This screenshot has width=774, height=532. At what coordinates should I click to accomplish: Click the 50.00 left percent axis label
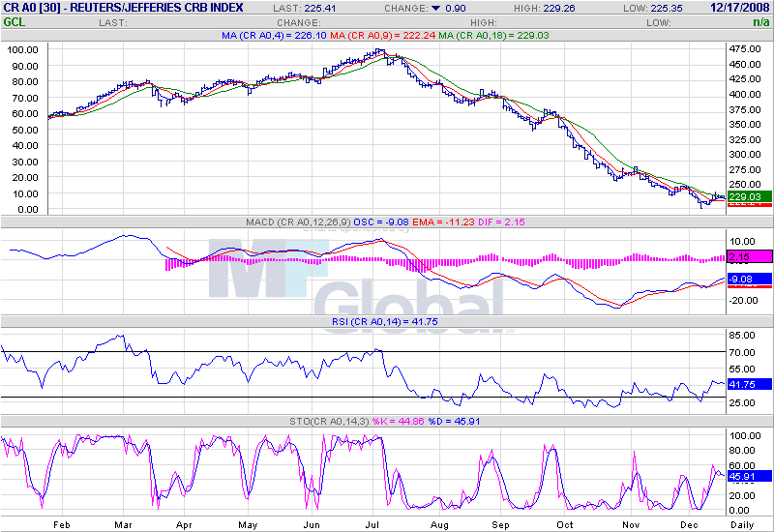(x=25, y=130)
